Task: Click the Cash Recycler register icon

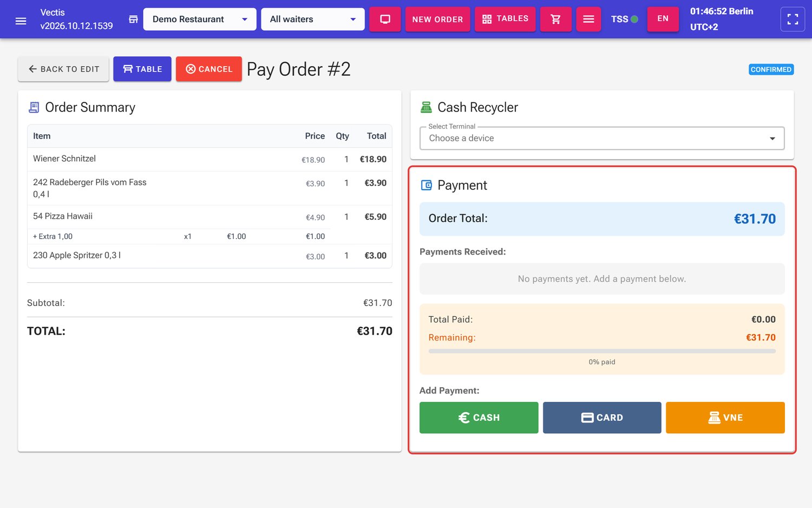Action: [x=426, y=107]
